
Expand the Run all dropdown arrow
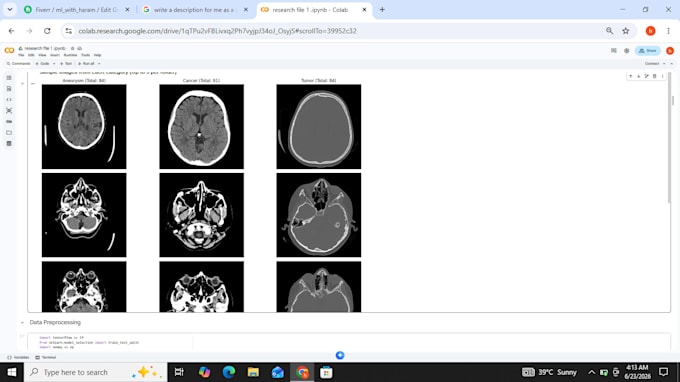click(99, 64)
